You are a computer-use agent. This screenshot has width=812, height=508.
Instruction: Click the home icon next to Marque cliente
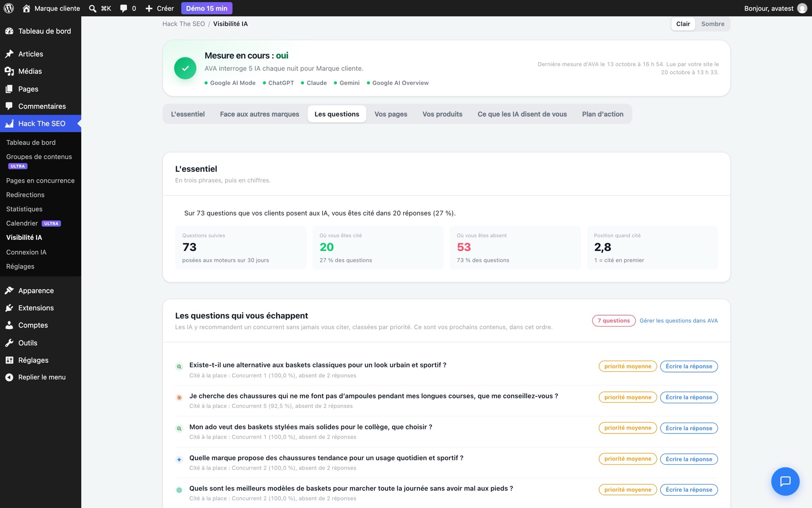27,8
